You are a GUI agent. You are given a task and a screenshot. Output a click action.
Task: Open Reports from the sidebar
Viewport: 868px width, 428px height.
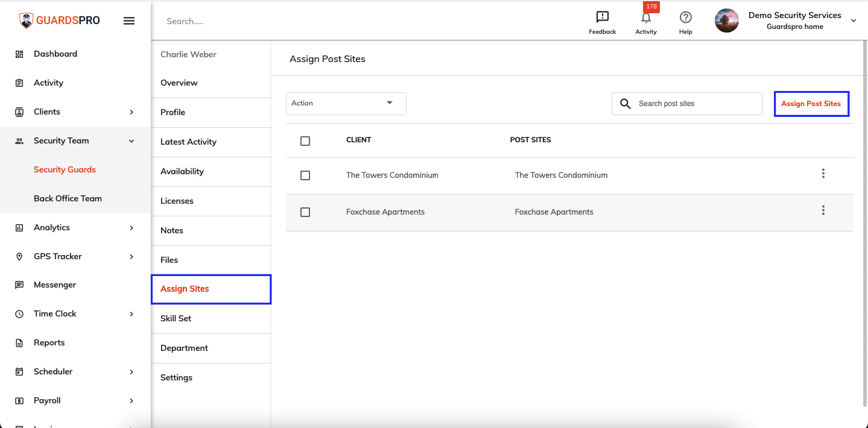coord(49,343)
